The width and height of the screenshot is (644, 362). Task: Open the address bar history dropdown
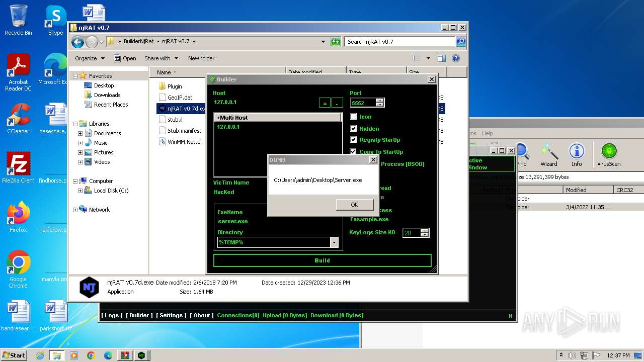click(x=323, y=42)
